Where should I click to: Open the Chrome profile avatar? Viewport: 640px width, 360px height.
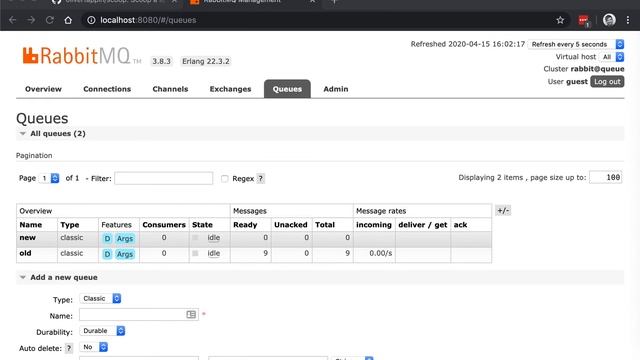609,20
